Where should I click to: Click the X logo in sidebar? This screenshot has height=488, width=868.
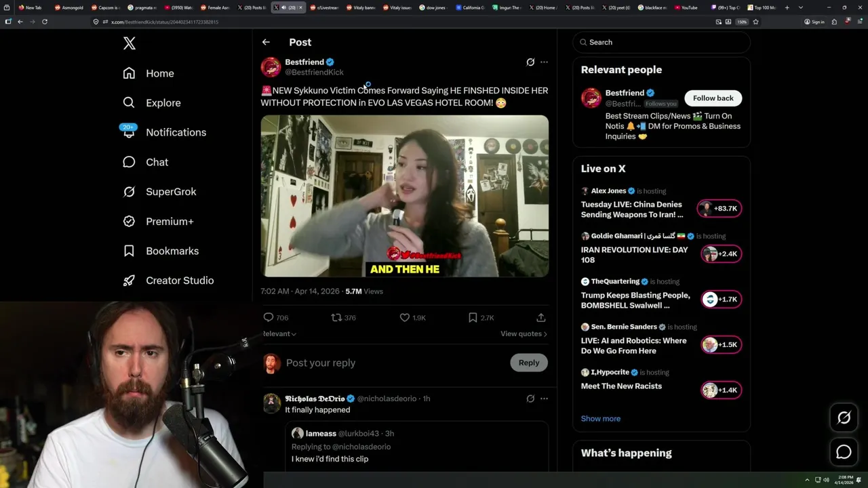tap(130, 43)
